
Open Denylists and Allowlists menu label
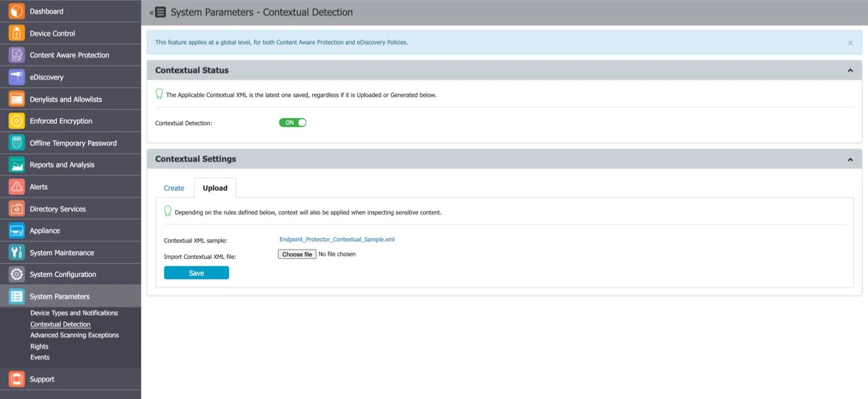pyautogui.click(x=66, y=99)
